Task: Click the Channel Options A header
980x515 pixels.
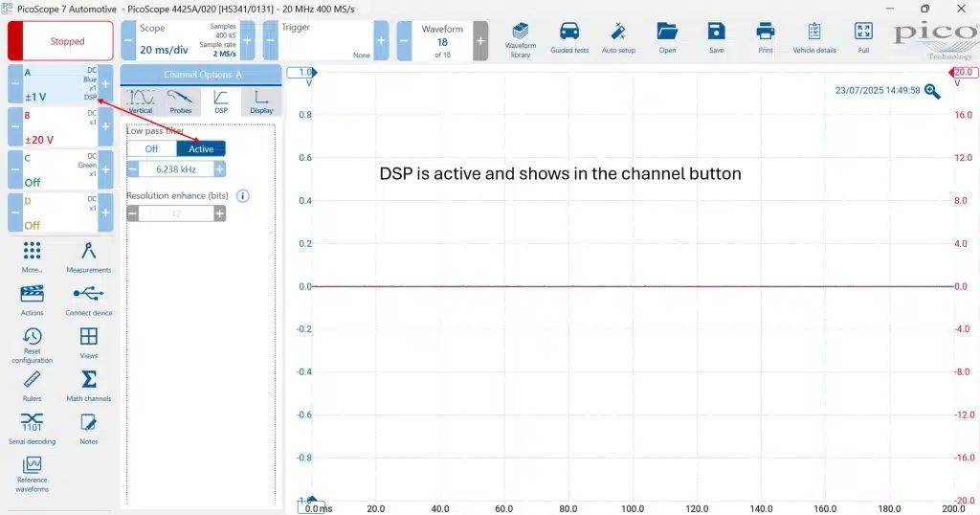Action: coord(201,75)
